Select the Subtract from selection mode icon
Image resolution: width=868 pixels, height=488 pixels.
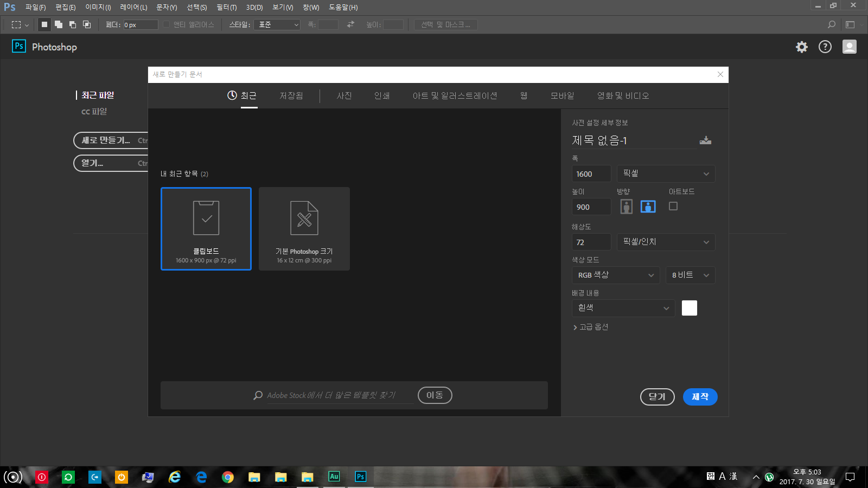coord(73,24)
